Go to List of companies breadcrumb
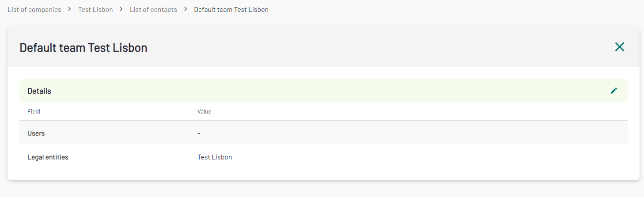644x197 pixels. 34,9
